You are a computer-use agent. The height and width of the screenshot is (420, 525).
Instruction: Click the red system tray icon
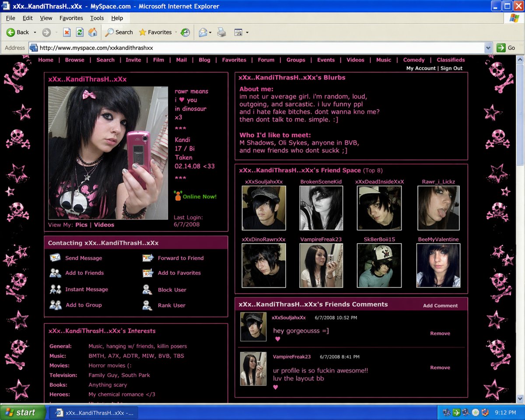tap(485, 412)
